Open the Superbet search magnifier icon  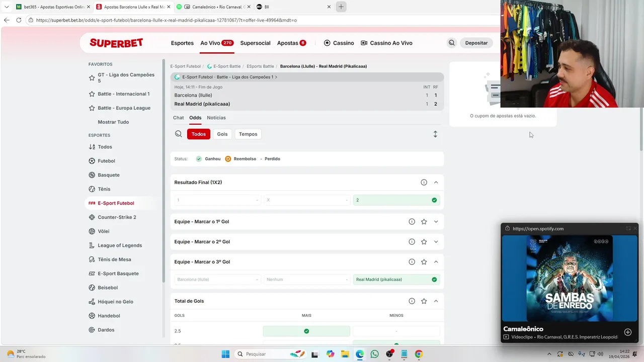(x=451, y=43)
